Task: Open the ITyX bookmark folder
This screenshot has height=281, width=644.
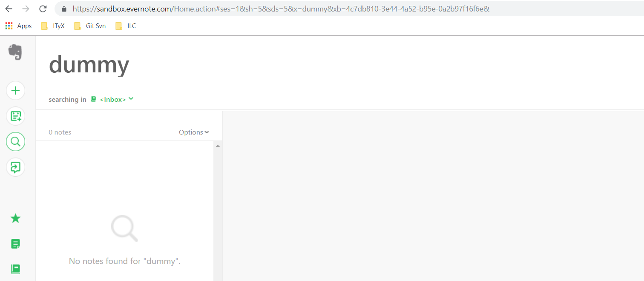Action: (x=53, y=26)
